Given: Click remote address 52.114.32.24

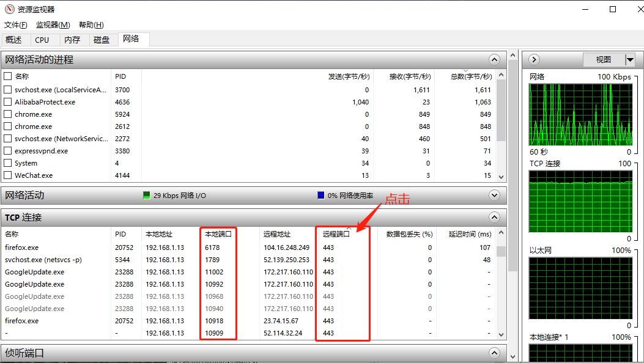Looking at the screenshot, I should click(x=283, y=333).
